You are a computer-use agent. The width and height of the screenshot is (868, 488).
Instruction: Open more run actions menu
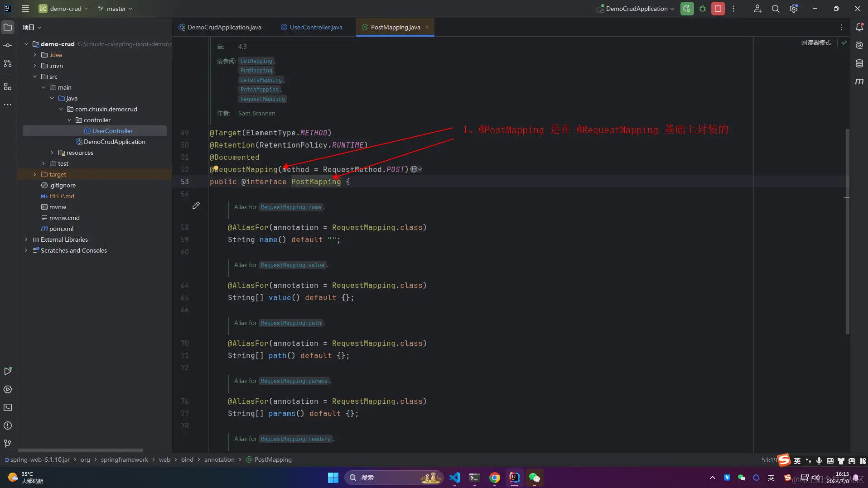pos(733,9)
